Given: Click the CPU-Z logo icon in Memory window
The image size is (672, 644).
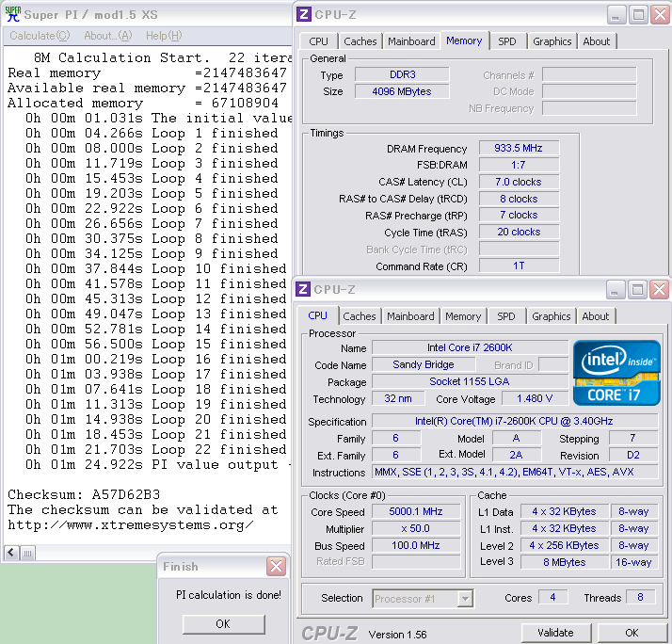Looking at the screenshot, I should click(x=303, y=14).
